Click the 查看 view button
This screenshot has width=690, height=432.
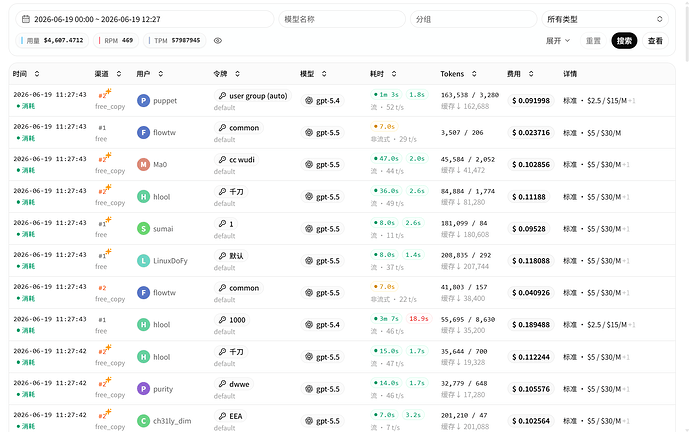pos(655,40)
